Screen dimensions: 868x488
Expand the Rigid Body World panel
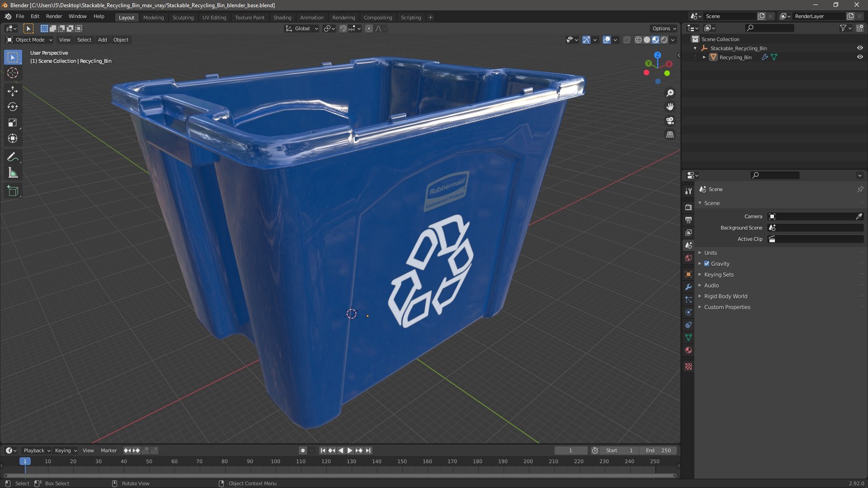pos(726,296)
